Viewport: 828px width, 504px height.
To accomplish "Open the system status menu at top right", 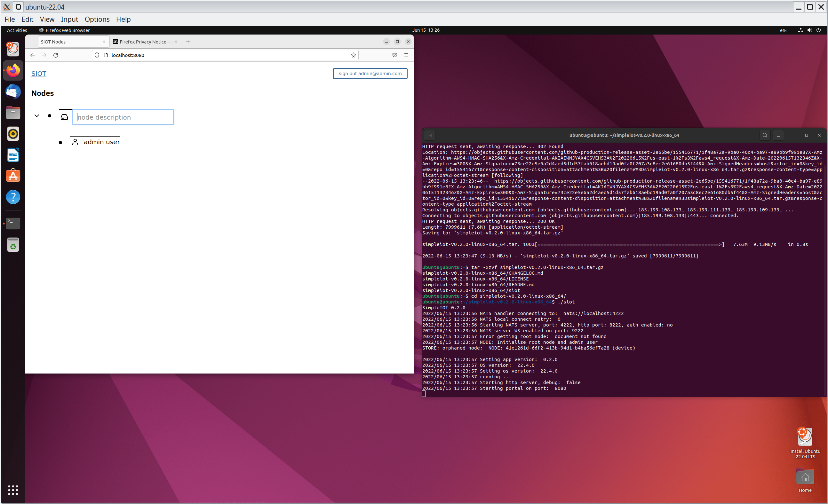I will [x=810, y=30].
